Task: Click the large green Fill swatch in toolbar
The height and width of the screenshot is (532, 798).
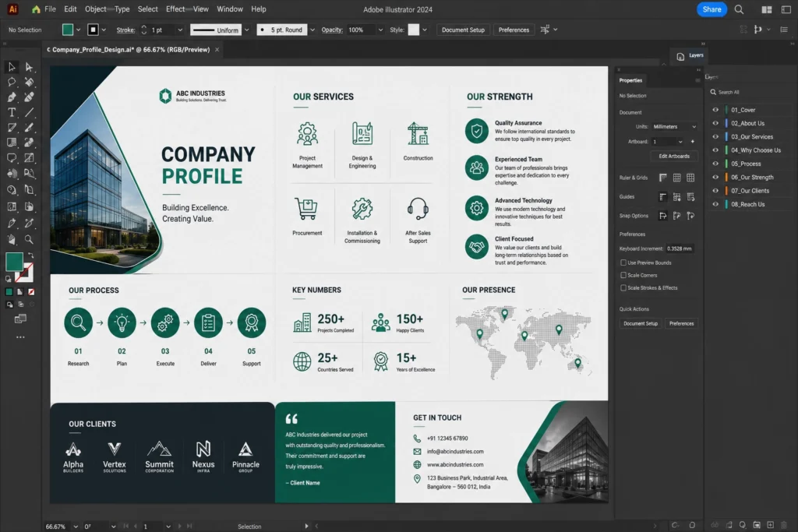Action: point(14,262)
